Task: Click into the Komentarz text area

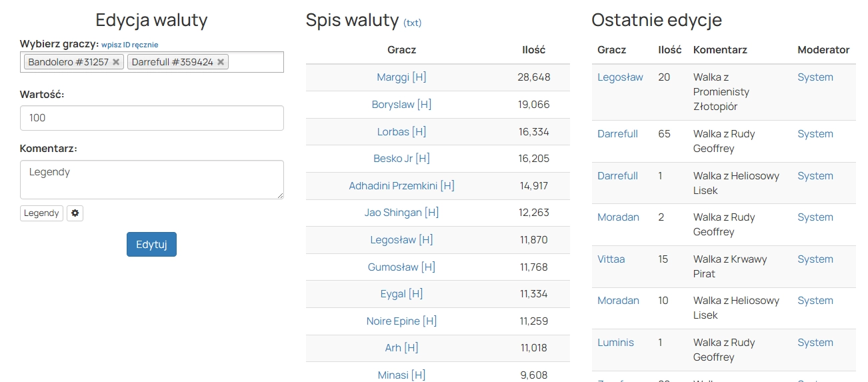Action: (151, 179)
